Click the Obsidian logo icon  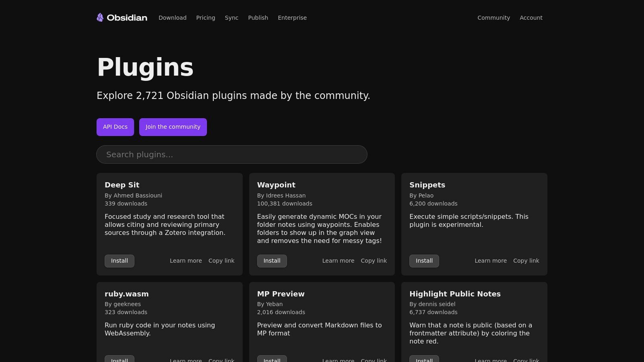click(100, 17)
